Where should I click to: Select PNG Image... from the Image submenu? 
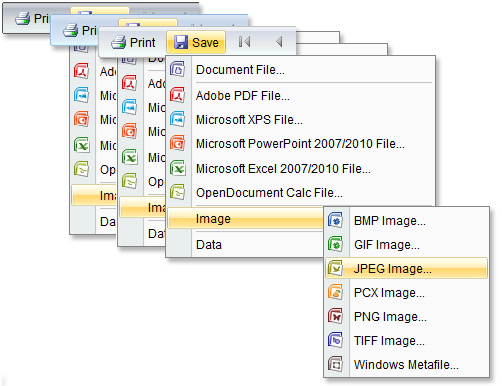[406, 317]
